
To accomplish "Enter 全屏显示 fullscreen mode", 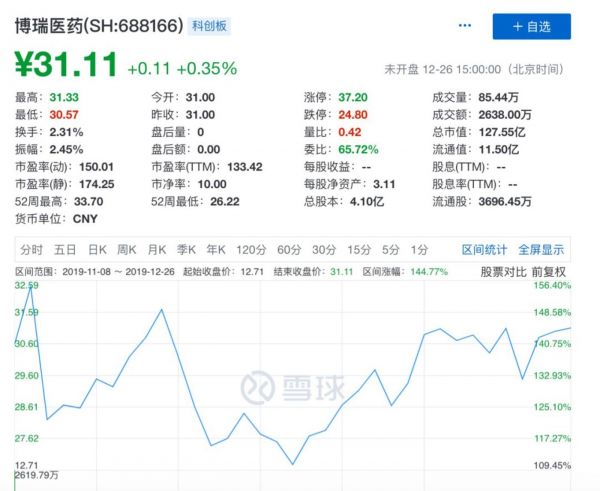I will [539, 249].
